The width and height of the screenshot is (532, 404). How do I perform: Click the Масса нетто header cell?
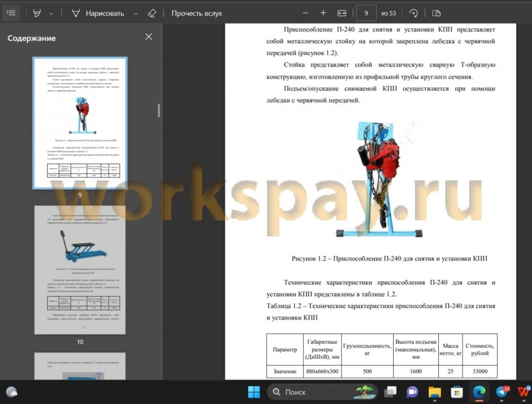coord(451,349)
